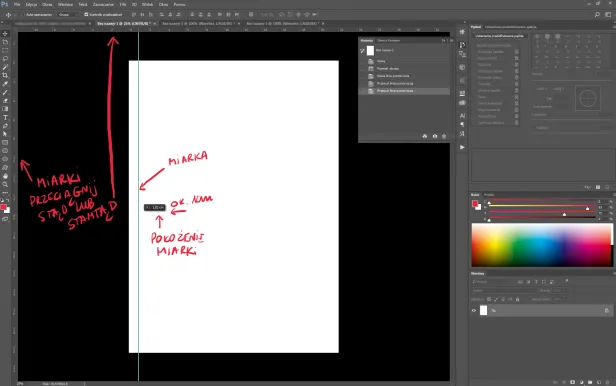Select the Brush tool
Image resolution: width=616 pixels, height=386 pixels.
coord(5,92)
